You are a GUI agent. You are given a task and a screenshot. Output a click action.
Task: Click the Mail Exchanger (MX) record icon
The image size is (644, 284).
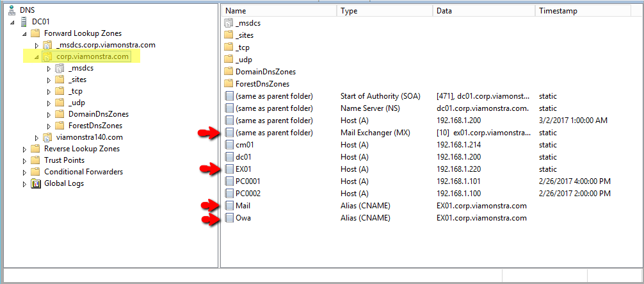[229, 133]
